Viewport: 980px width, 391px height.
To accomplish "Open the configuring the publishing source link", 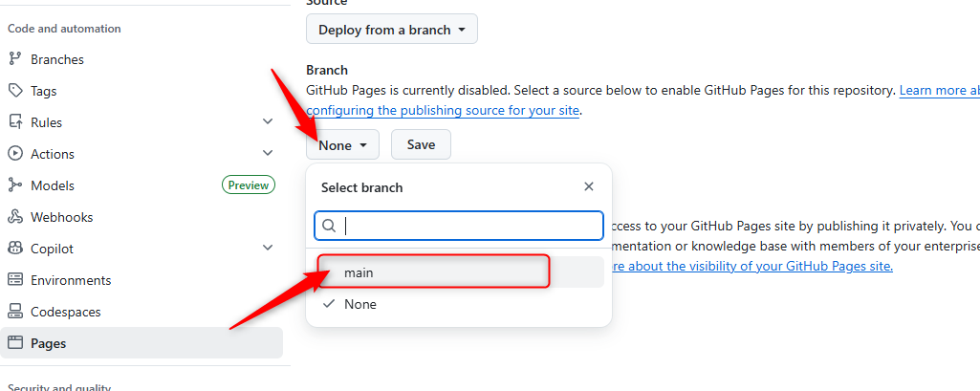I will 443,110.
